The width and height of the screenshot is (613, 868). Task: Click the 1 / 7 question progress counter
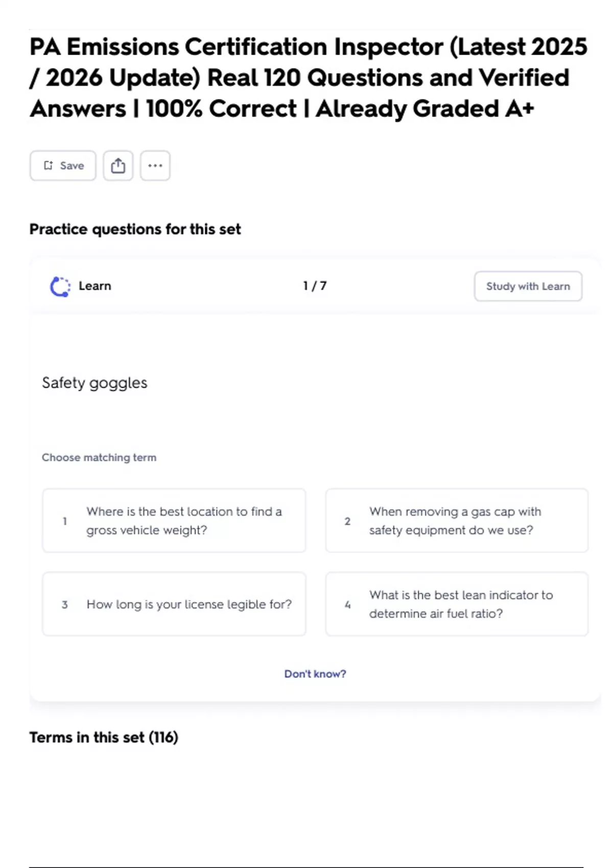315,286
